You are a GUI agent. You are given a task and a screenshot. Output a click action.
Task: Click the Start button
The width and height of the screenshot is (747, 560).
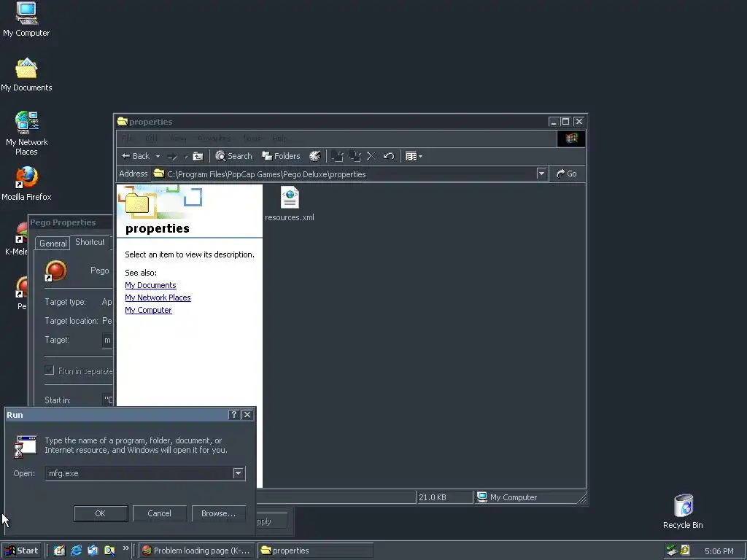[x=21, y=551]
